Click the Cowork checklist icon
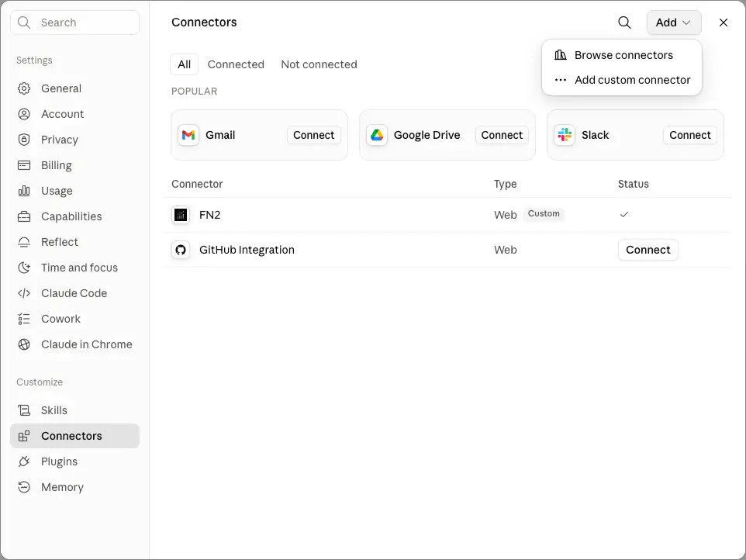This screenshot has width=746, height=560. (x=24, y=319)
